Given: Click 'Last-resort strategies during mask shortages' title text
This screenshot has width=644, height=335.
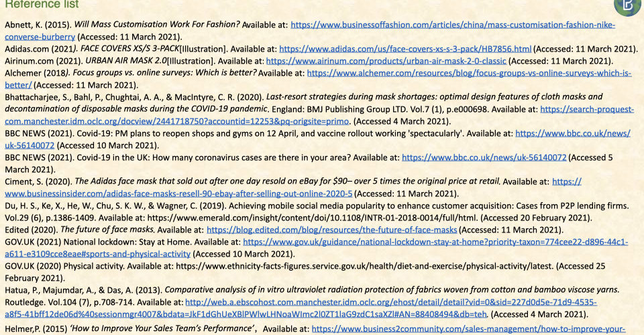Looking at the screenshot, I should tap(350, 97).
